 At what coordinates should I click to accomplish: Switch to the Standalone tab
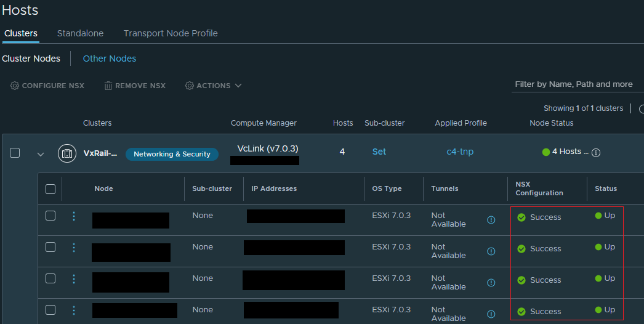point(80,33)
